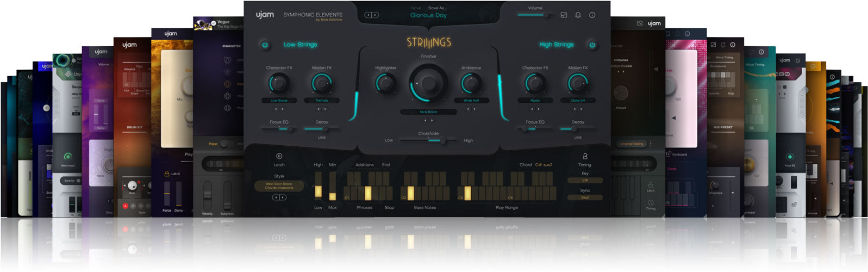This screenshot has height=272, width=868.
Task: Click the Highlighter knob
Action: 385,83
